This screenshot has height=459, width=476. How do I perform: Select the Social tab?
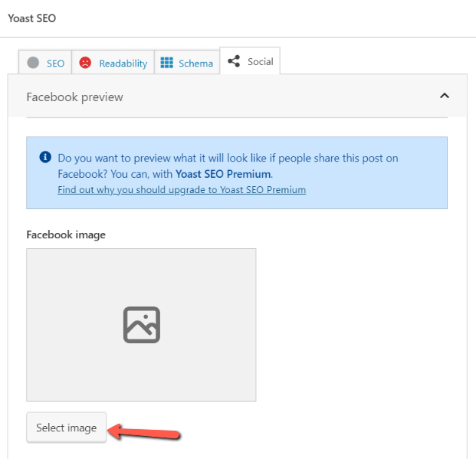point(250,61)
